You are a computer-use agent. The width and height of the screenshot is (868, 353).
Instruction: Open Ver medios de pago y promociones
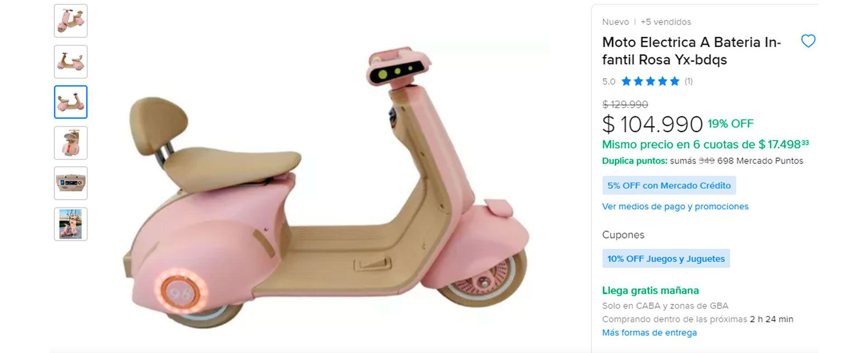coord(675,207)
